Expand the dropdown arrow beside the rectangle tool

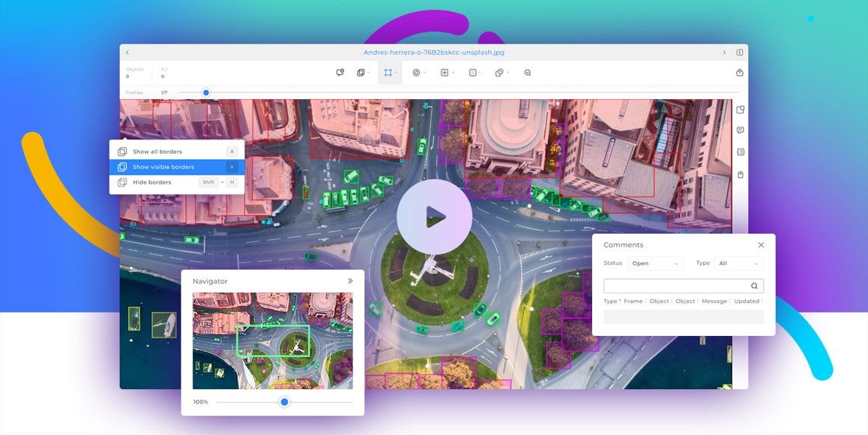click(x=398, y=72)
